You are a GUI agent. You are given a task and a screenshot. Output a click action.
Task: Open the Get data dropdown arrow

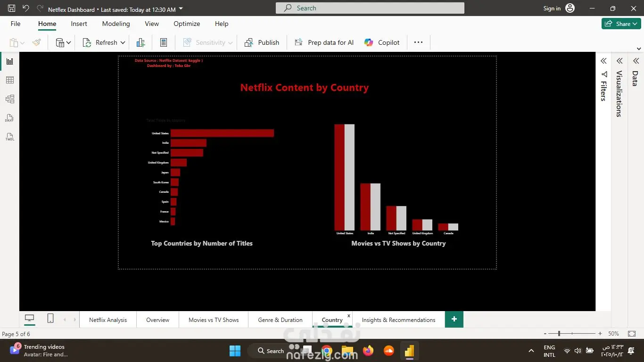point(68,43)
